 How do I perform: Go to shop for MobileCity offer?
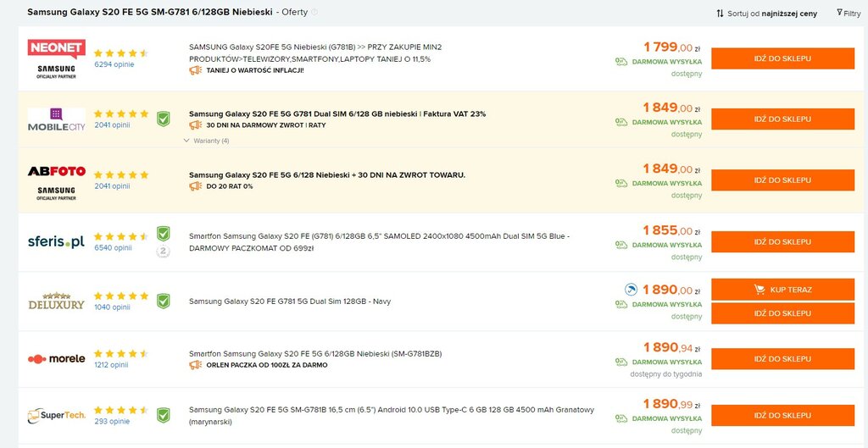click(x=782, y=119)
